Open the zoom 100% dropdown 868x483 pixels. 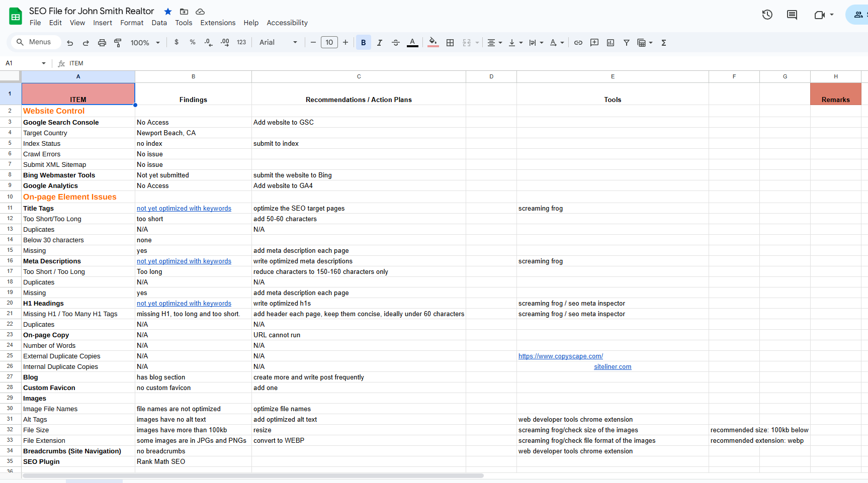(x=145, y=43)
